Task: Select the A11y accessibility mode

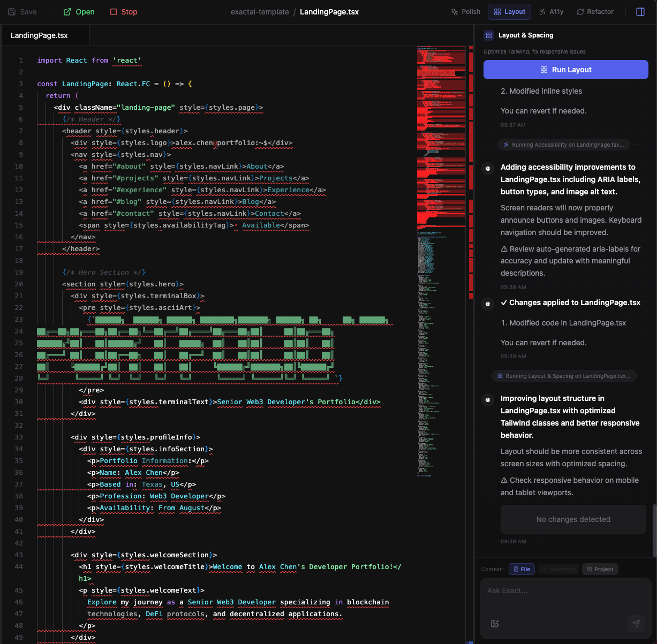Action: pyautogui.click(x=551, y=12)
